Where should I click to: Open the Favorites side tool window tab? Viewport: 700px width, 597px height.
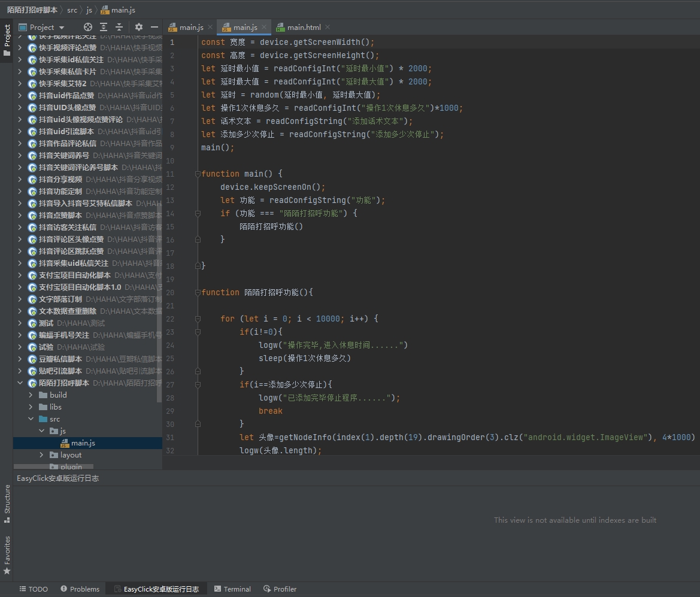coord(7,556)
